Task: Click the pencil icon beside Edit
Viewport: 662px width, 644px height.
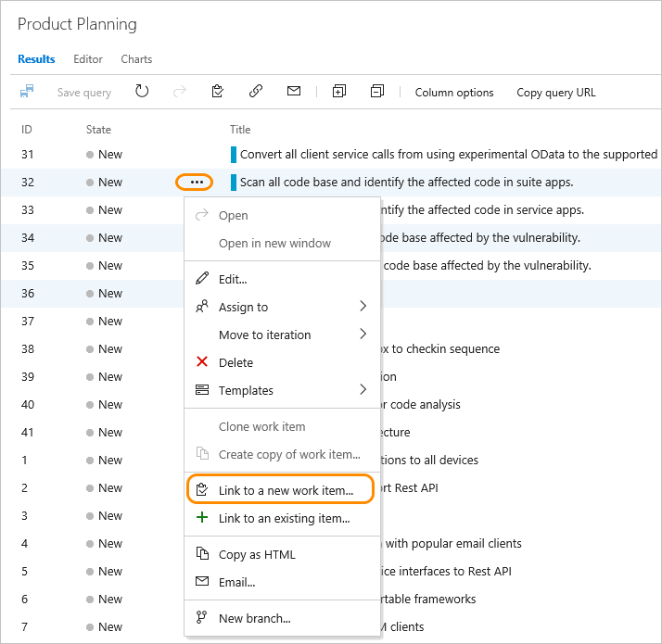Action: (202, 279)
